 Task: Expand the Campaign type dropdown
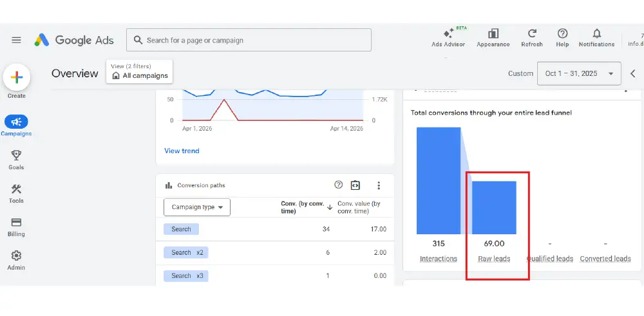point(197,207)
